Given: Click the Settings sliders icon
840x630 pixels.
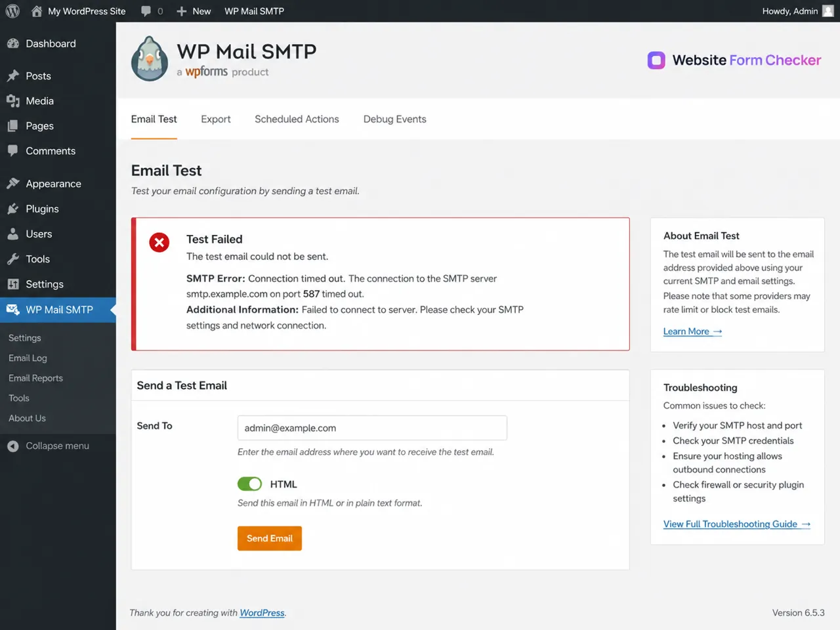Looking at the screenshot, I should coord(13,284).
